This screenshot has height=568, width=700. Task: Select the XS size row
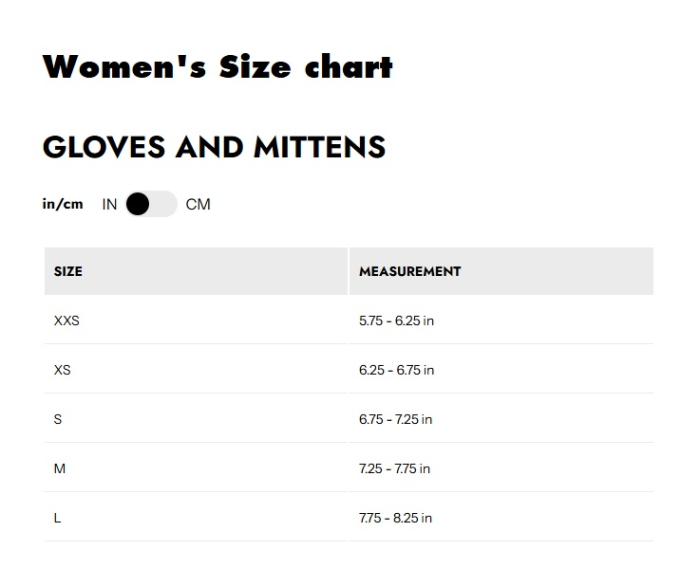[x=349, y=369]
